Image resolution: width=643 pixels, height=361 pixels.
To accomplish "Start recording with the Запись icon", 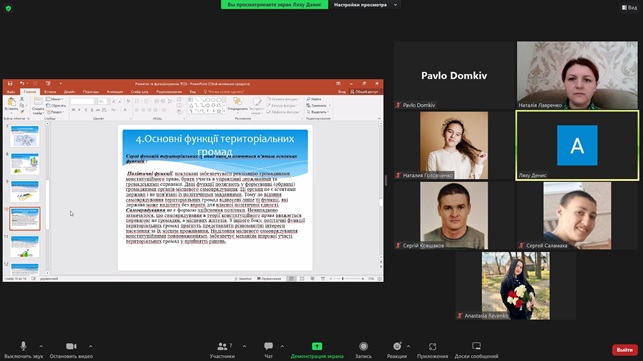I will click(x=363, y=346).
